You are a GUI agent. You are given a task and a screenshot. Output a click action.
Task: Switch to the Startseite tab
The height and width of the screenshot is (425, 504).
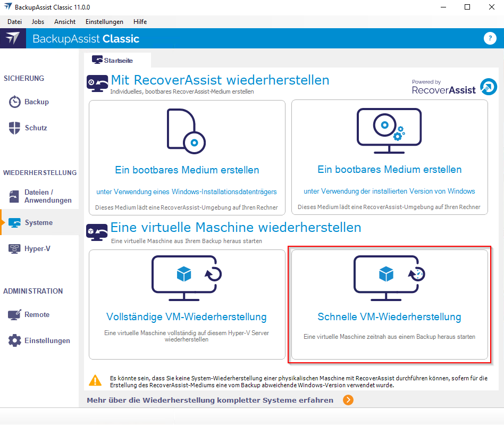point(118,60)
